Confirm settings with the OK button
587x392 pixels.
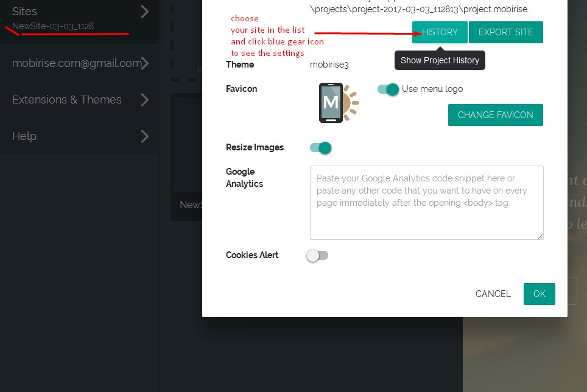tap(539, 294)
